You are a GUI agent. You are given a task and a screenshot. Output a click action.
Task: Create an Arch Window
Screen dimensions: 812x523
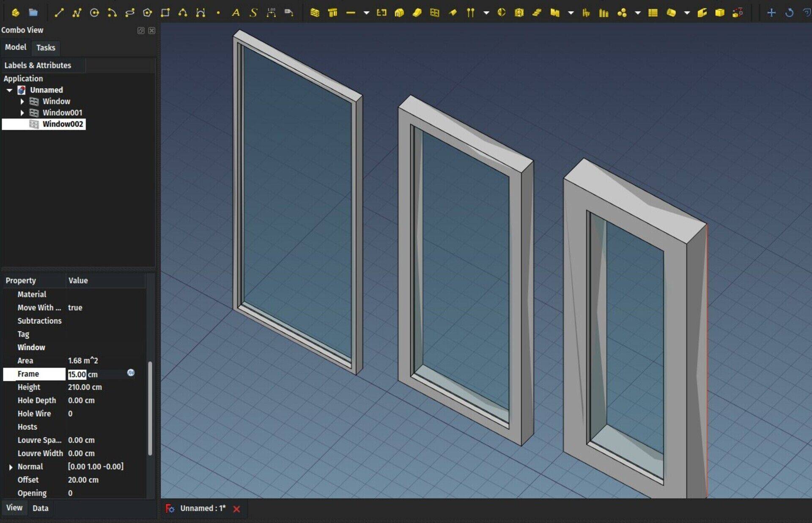[x=435, y=13]
